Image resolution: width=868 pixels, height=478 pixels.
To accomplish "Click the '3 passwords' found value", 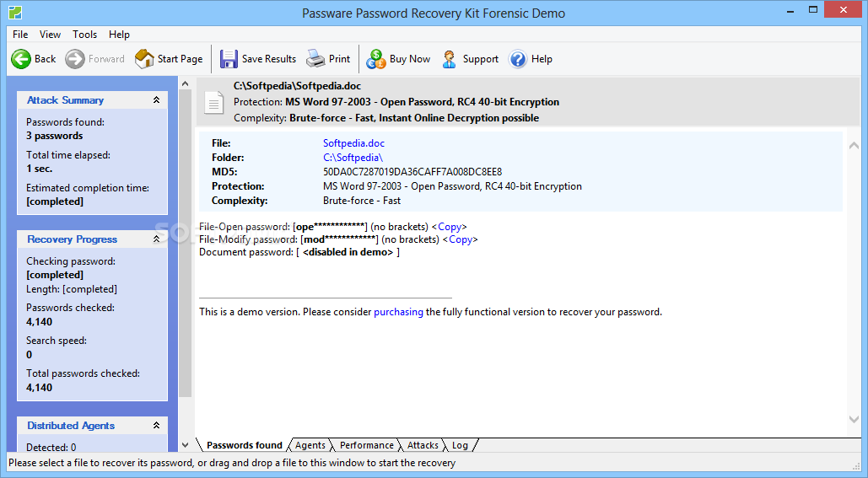I will point(54,136).
